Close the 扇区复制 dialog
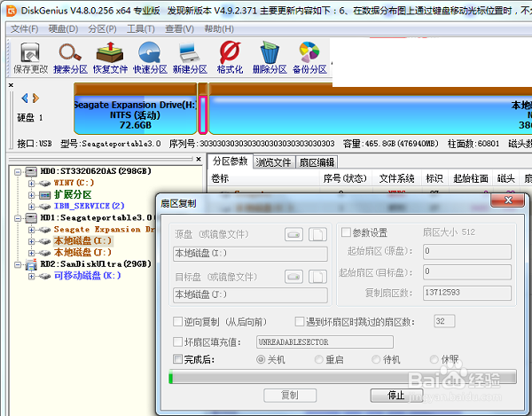The height and width of the screenshot is (416, 532). [508, 200]
